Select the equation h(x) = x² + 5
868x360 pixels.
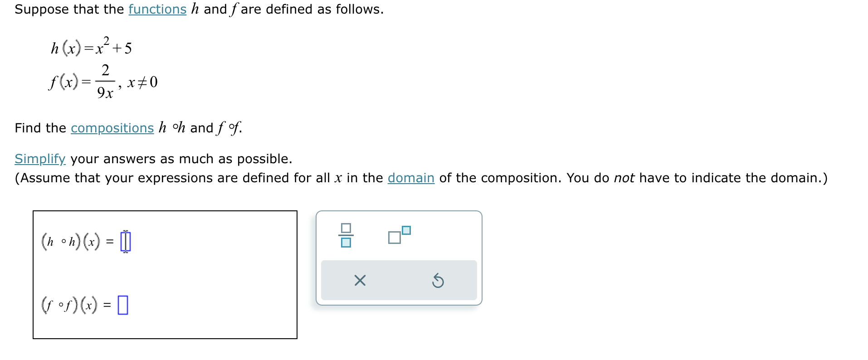pos(90,47)
